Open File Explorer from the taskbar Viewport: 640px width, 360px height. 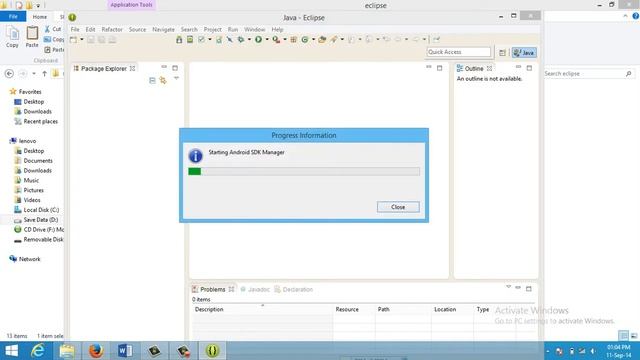[x=67, y=351]
